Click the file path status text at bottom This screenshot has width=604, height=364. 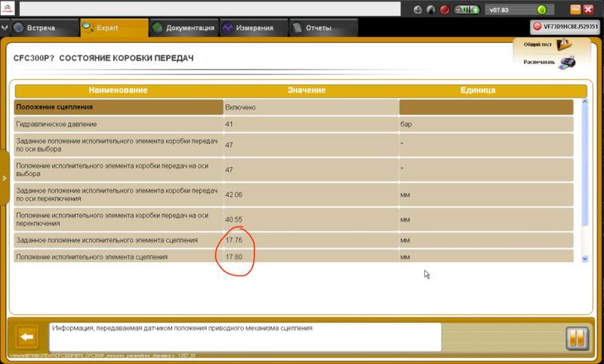pyautogui.click(x=103, y=356)
